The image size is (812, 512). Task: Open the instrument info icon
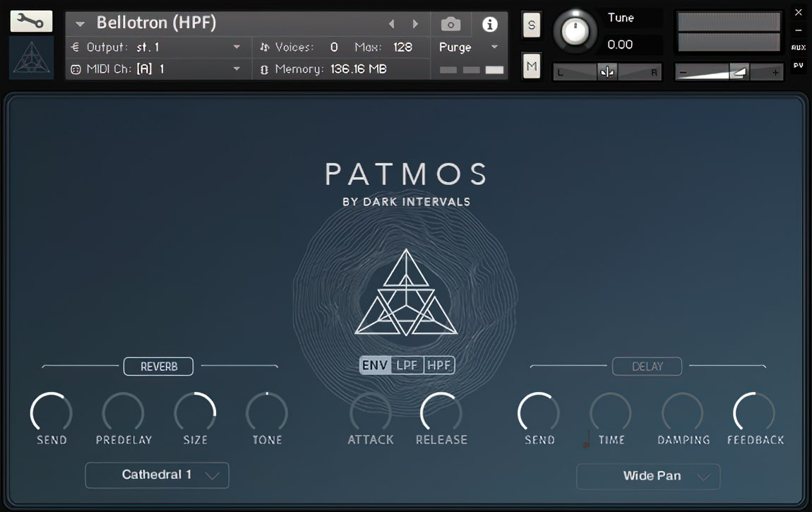(489, 24)
